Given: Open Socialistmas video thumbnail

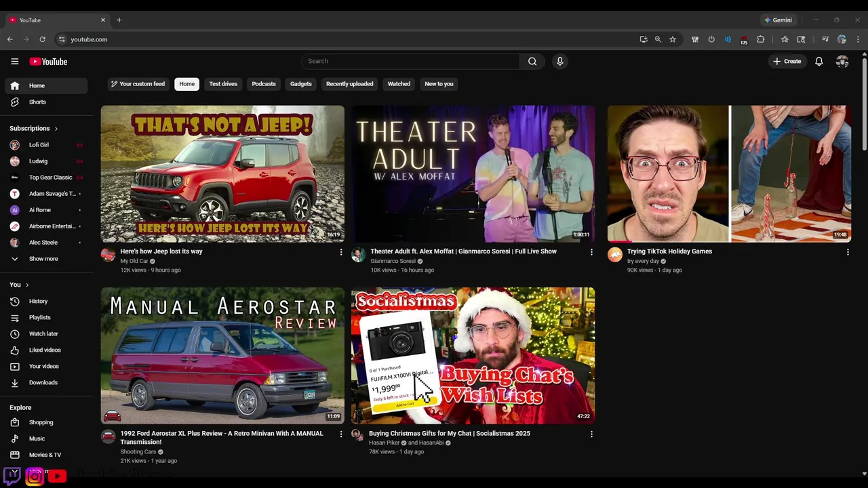Looking at the screenshot, I should [473, 356].
